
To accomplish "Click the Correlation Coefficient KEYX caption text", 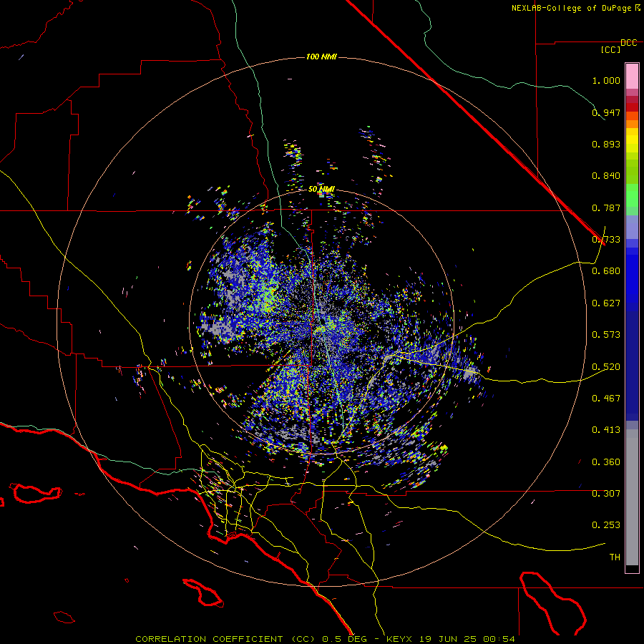I will click(x=325, y=639).
